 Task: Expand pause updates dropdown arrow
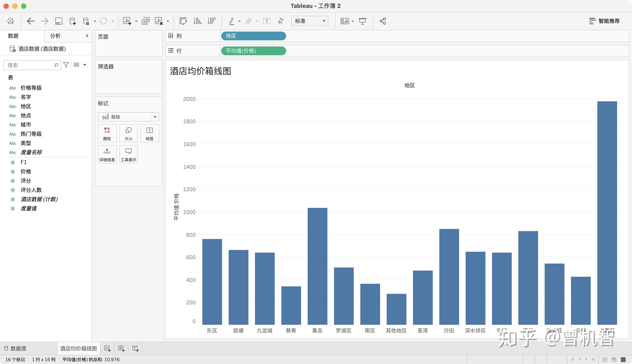(95, 21)
